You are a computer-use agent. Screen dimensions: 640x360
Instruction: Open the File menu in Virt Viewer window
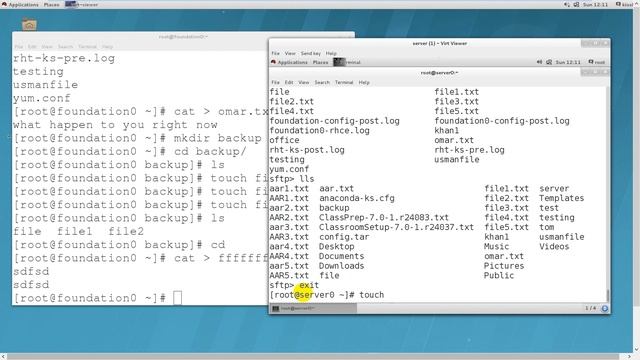tap(276, 53)
